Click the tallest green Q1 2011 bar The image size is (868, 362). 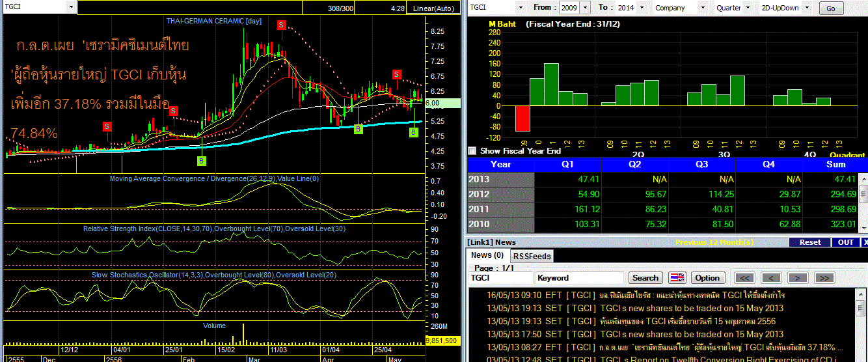click(551, 84)
